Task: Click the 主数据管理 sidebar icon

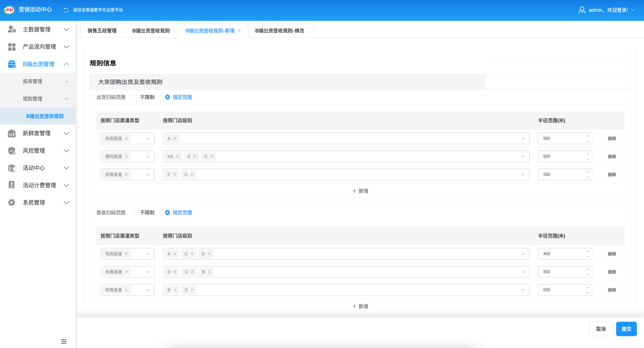Action: (12, 29)
